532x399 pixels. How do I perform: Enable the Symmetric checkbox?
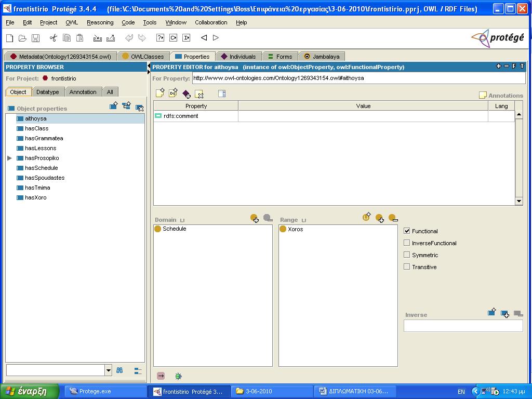407,255
